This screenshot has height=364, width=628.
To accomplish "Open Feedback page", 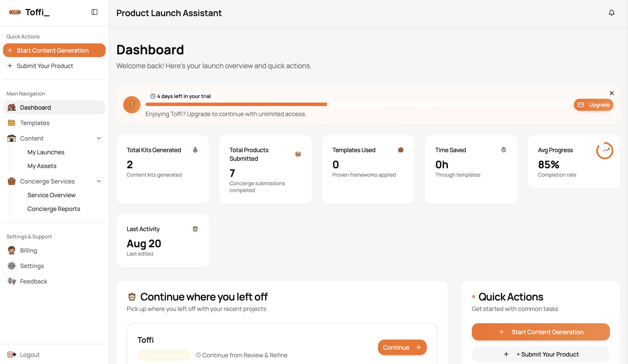I will 54,281.
